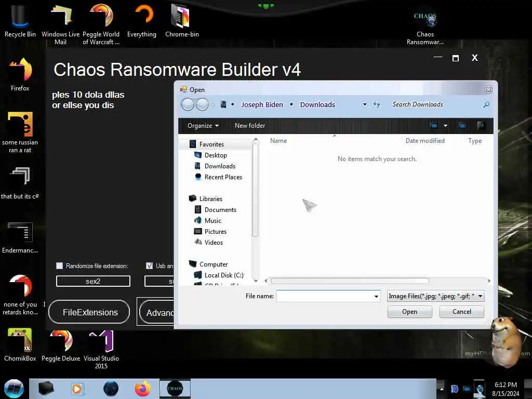Click the Windows Start orb
This screenshot has width=532, height=399.
tap(14, 389)
